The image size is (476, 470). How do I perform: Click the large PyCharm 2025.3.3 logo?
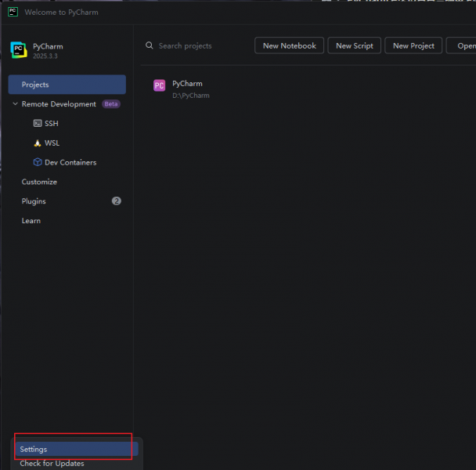point(19,50)
